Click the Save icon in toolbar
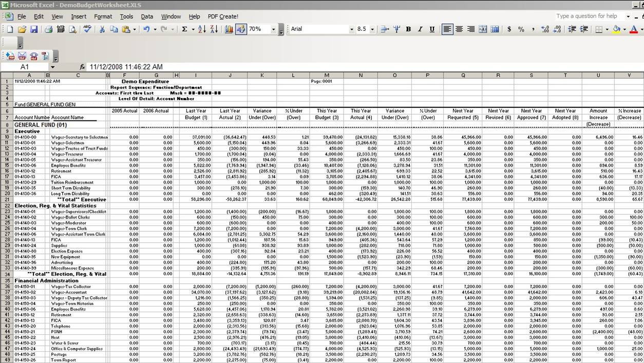 click(x=34, y=29)
